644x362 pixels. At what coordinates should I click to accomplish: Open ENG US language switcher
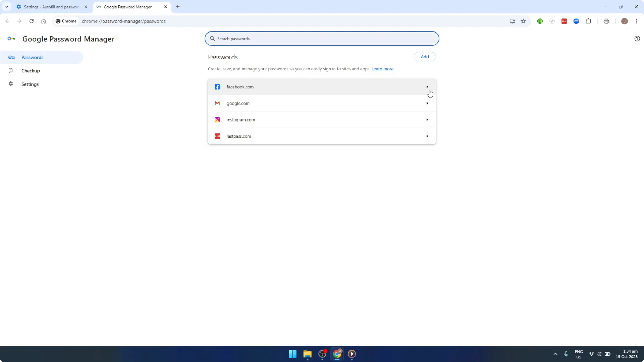[579, 354]
